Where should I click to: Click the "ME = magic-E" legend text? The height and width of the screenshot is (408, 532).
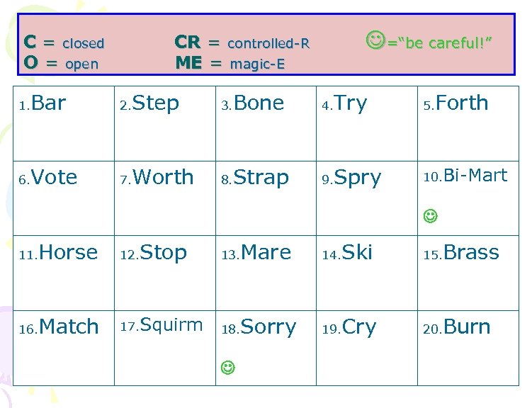230,64
